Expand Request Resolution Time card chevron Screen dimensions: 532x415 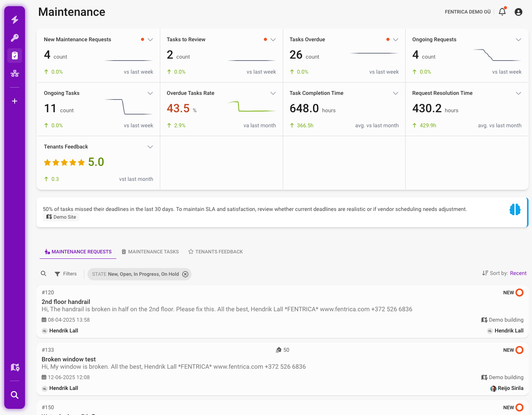519,93
